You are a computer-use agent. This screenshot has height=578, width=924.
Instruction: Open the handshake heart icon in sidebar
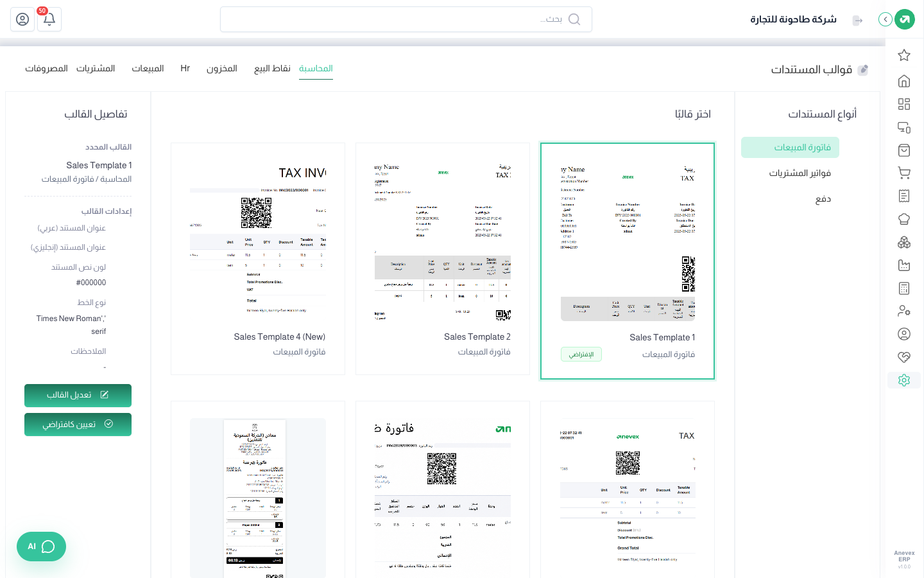[904, 357]
